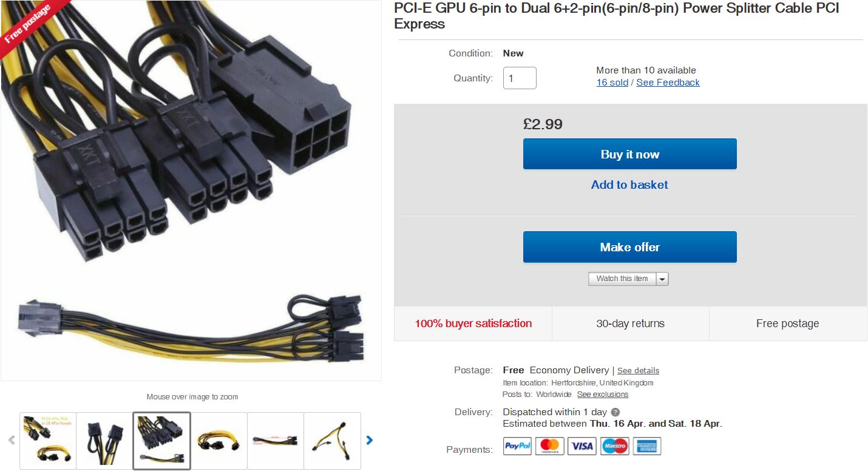
Task: Click the Quantity input field
Action: pyautogui.click(x=520, y=78)
